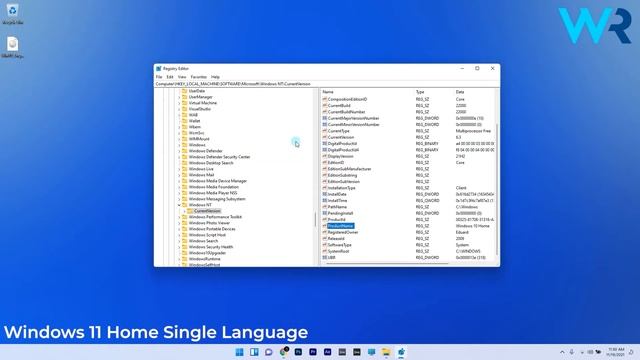Select the WIMMount key
The image size is (640, 360).
pyautogui.click(x=199, y=139)
